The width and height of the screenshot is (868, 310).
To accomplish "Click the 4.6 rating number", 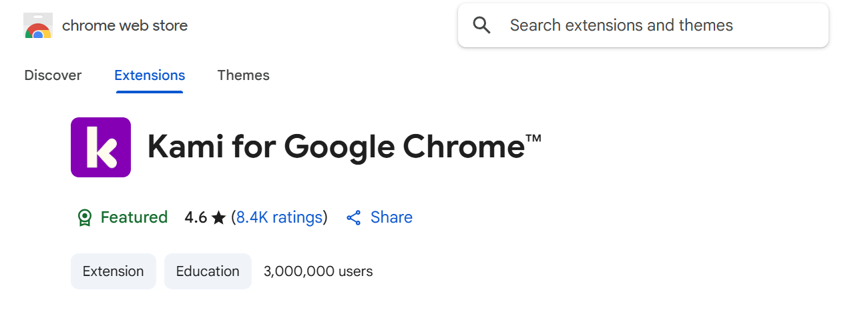I will pos(196,217).
